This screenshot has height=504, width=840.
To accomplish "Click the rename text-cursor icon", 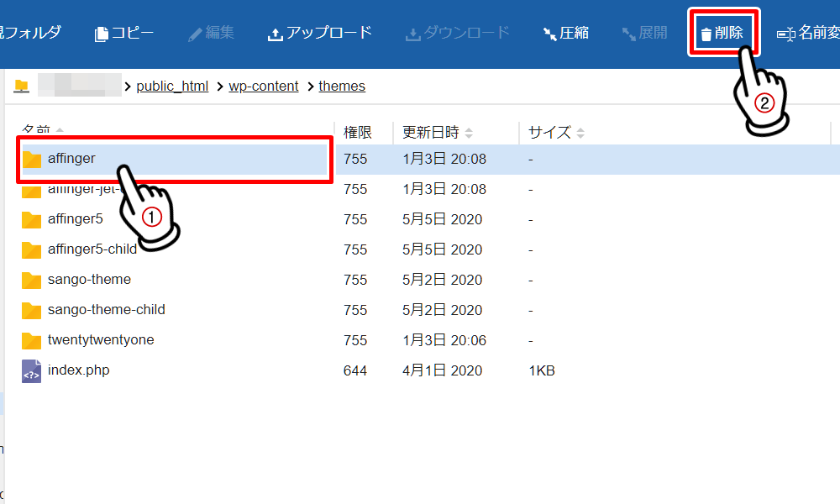I will (786, 34).
